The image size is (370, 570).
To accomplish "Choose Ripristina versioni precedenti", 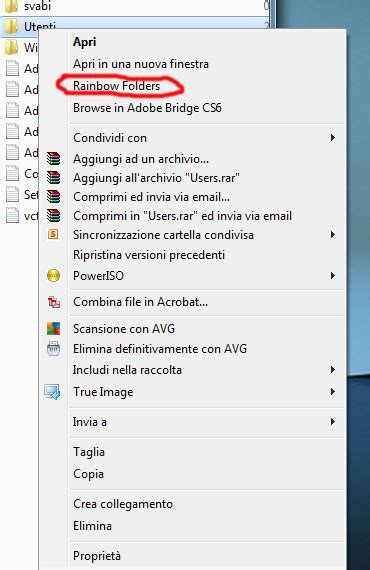I will pos(149,254).
